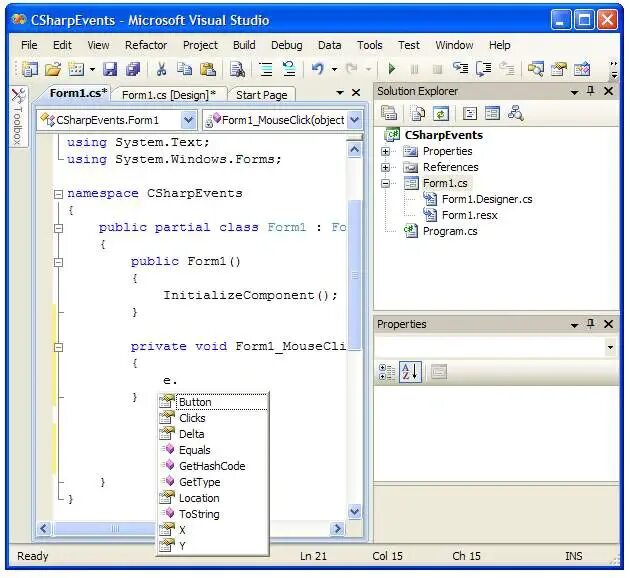This screenshot has width=630, height=578.
Task: Select Location in the IntelliSense list
Action: (213, 498)
